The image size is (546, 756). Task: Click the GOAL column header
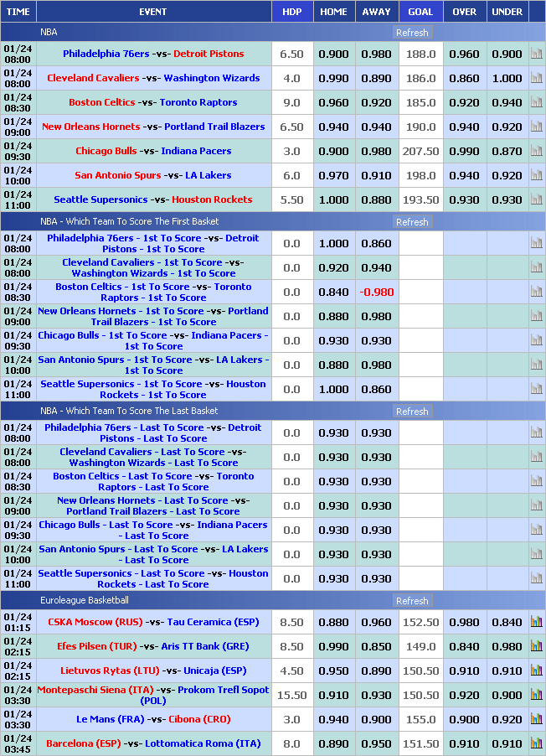(420, 12)
